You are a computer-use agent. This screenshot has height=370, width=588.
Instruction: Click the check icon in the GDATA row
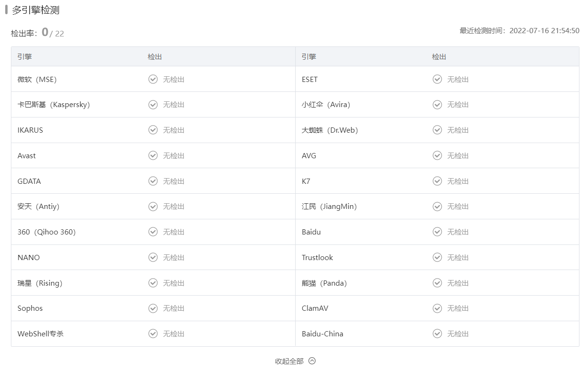[153, 181]
